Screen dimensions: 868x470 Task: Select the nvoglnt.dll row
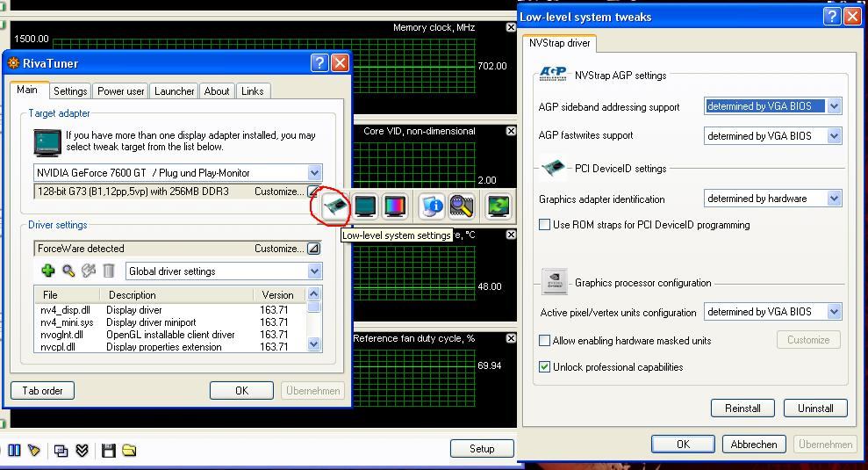(170, 334)
